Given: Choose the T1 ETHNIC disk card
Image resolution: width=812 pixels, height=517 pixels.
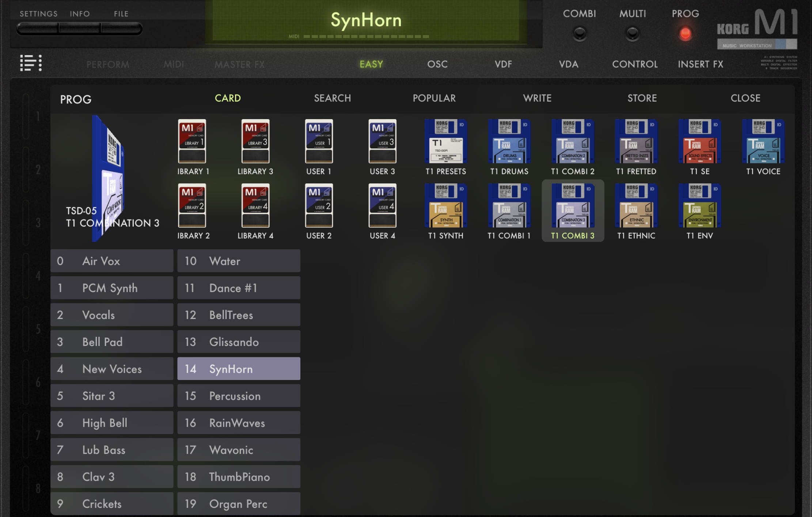Looking at the screenshot, I should coord(636,206).
